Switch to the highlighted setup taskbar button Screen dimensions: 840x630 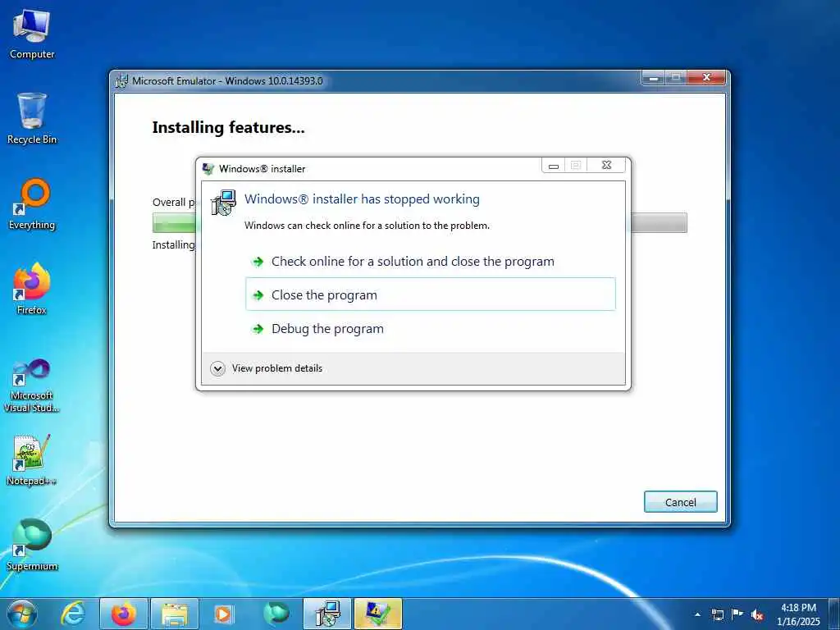coord(377,614)
